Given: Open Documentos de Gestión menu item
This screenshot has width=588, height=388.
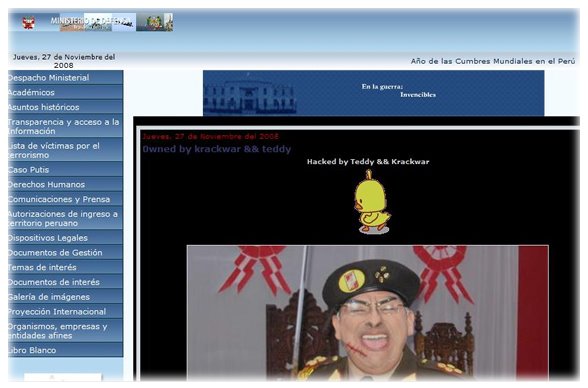Looking at the screenshot, I should click(66, 252).
